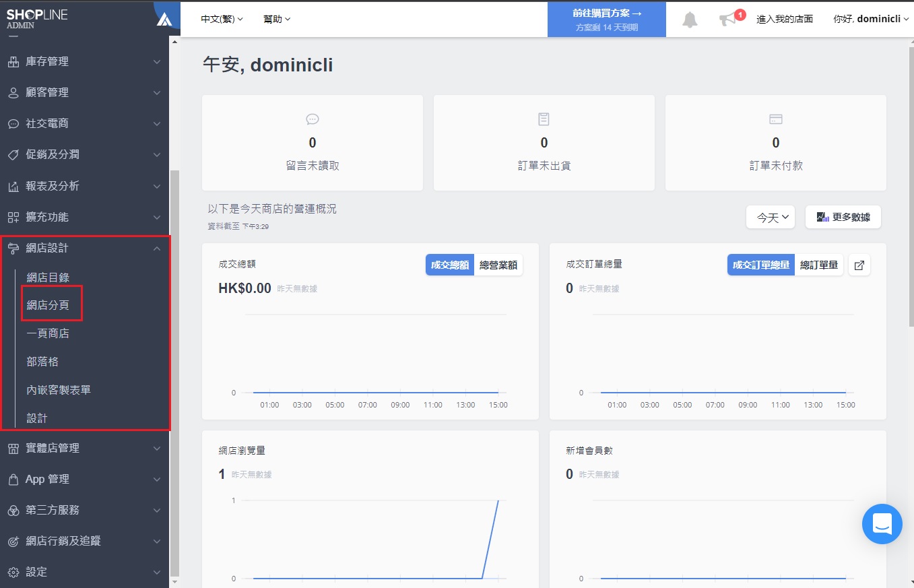This screenshot has height=588, width=914.
Task: Open the blue chat support bubble
Action: 882,523
